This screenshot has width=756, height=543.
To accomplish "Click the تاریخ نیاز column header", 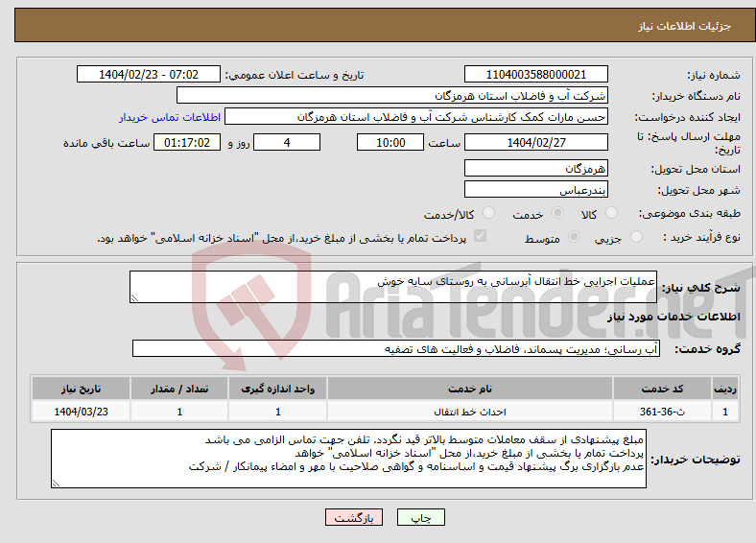I will click(x=81, y=389).
